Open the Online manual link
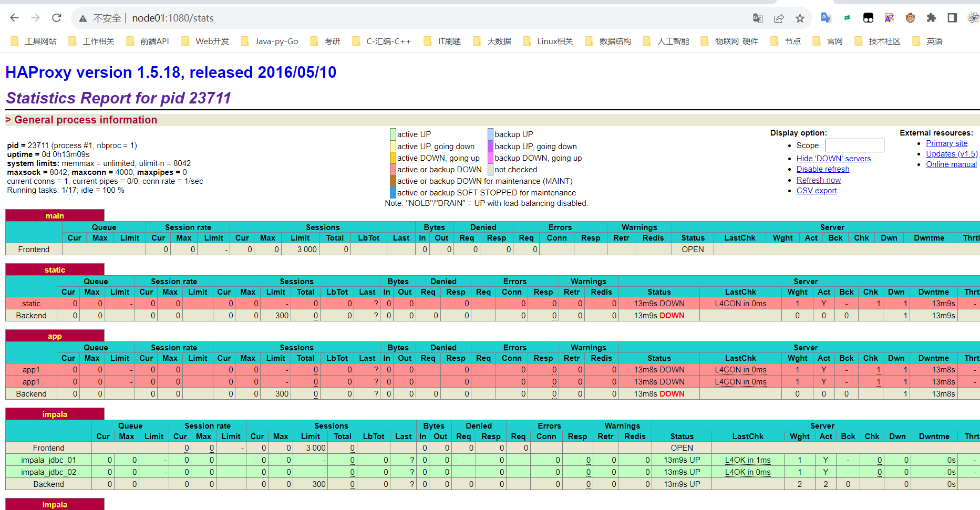Screen dimensions: 980x510 (x=951, y=164)
